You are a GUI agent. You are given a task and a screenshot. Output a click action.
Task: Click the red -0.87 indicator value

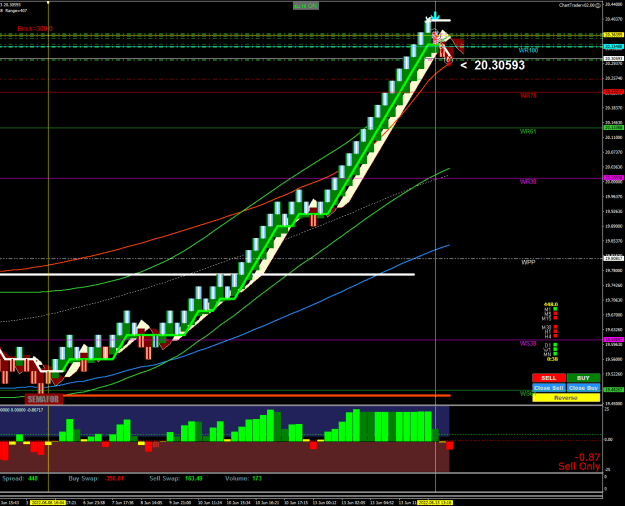(587, 457)
